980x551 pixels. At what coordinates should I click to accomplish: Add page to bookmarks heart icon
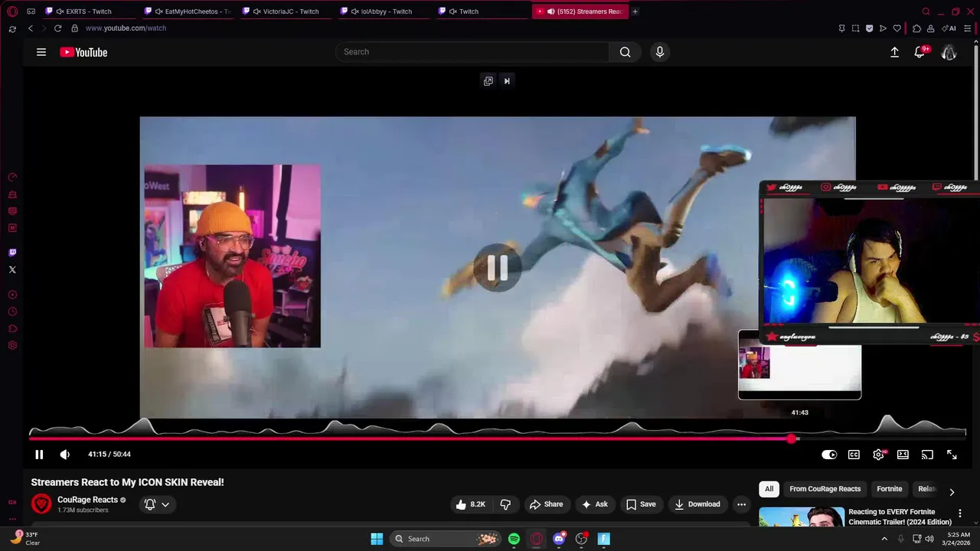click(x=897, y=28)
